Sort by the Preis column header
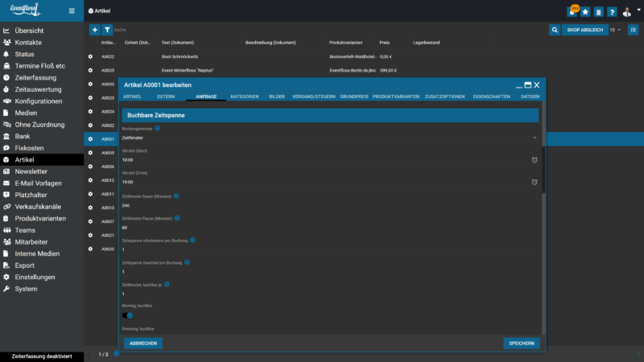 [385, 43]
